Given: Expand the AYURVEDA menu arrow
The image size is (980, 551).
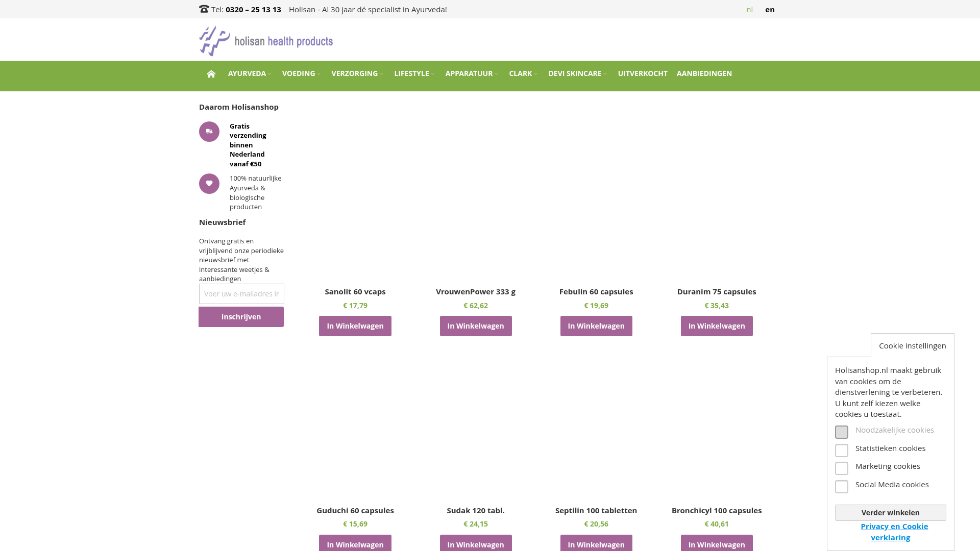Looking at the screenshot, I should pos(269,74).
